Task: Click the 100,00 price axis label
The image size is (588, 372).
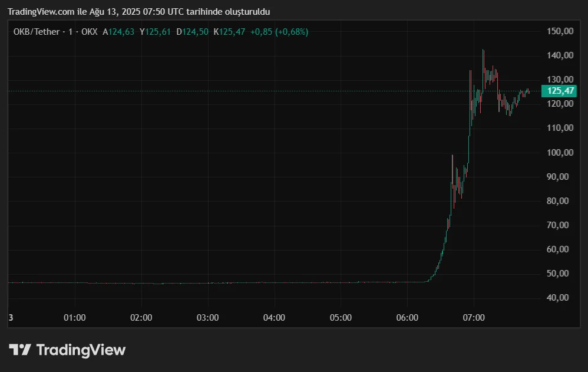Action: (560, 153)
